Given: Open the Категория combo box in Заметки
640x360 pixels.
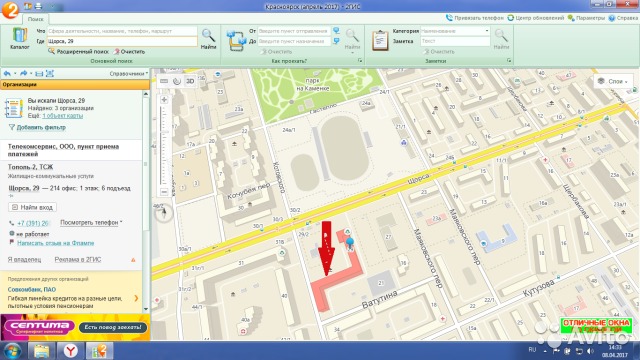Looking at the screenshot, I should [x=455, y=31].
